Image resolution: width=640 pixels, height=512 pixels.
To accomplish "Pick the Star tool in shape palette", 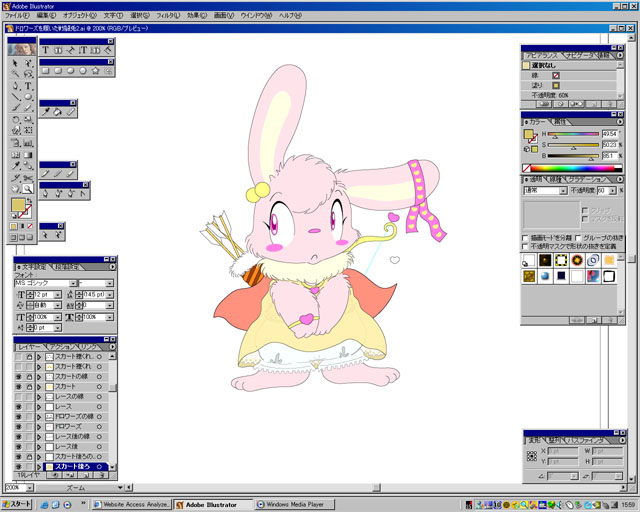I will [96, 71].
